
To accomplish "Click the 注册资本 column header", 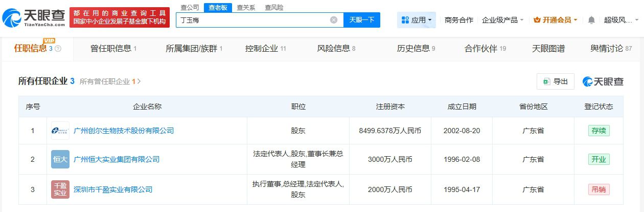I will click(x=390, y=107).
